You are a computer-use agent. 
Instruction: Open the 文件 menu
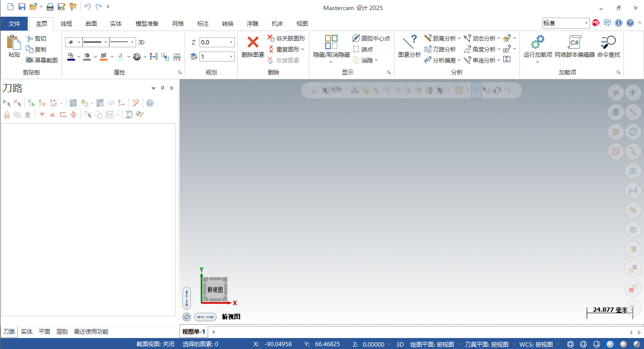[x=14, y=23]
